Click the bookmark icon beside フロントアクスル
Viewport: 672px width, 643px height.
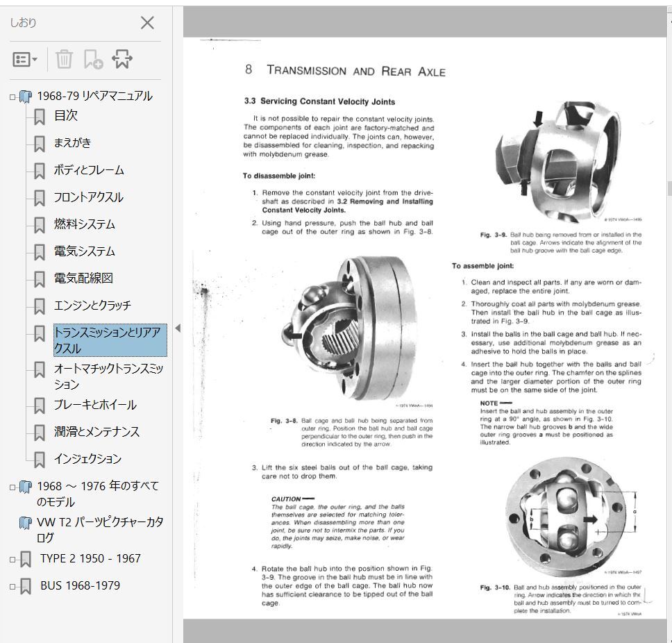pos(40,198)
